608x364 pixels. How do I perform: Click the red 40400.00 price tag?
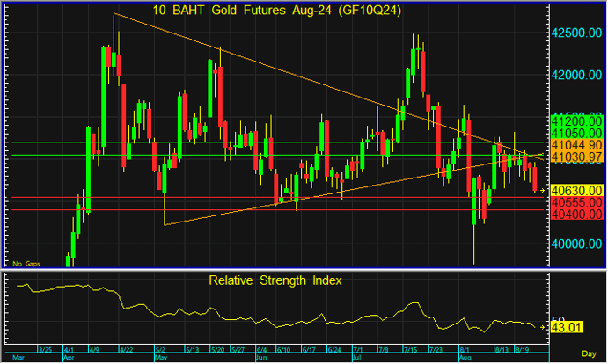(x=575, y=214)
